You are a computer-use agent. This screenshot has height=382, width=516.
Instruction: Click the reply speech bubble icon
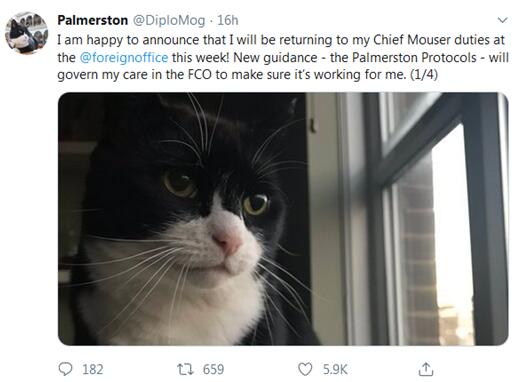coord(65,369)
